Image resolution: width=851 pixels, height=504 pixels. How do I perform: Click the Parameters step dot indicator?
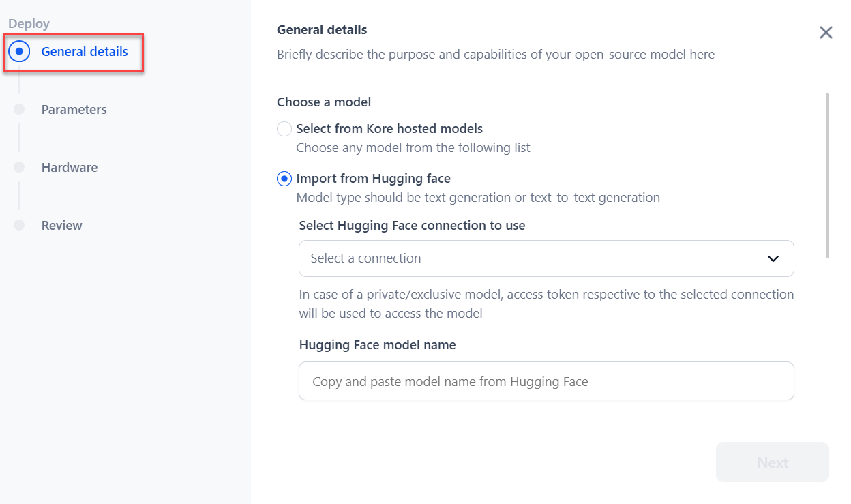pyautogui.click(x=19, y=109)
